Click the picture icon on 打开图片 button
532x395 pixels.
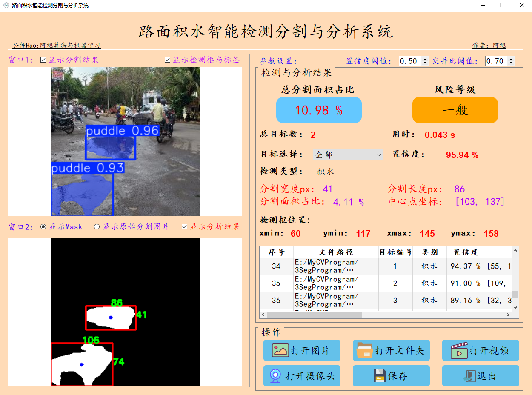tap(280, 350)
